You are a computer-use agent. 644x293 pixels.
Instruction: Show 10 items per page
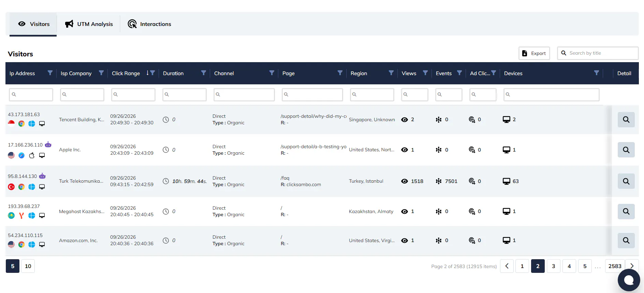(x=28, y=266)
